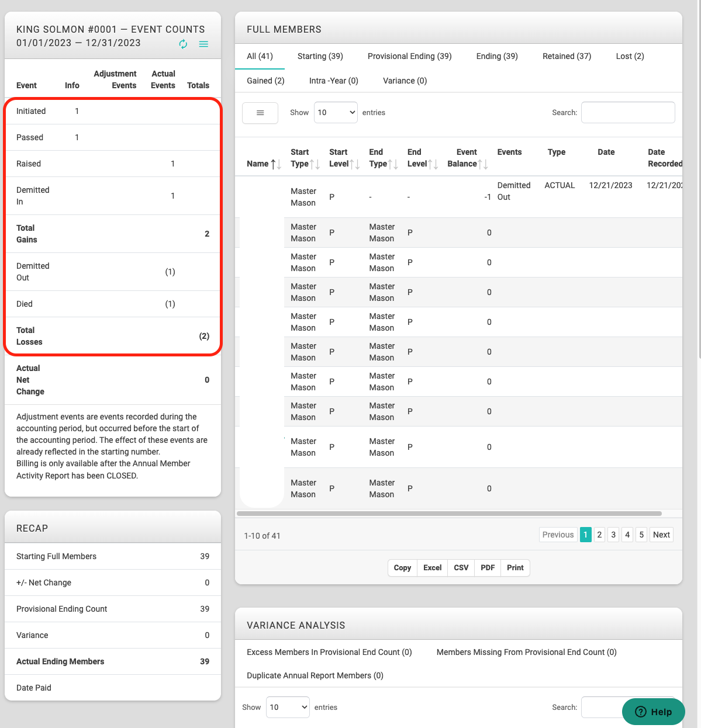701x728 pixels.
Task: Switch to the Starting (39) tab
Action: pyautogui.click(x=320, y=56)
